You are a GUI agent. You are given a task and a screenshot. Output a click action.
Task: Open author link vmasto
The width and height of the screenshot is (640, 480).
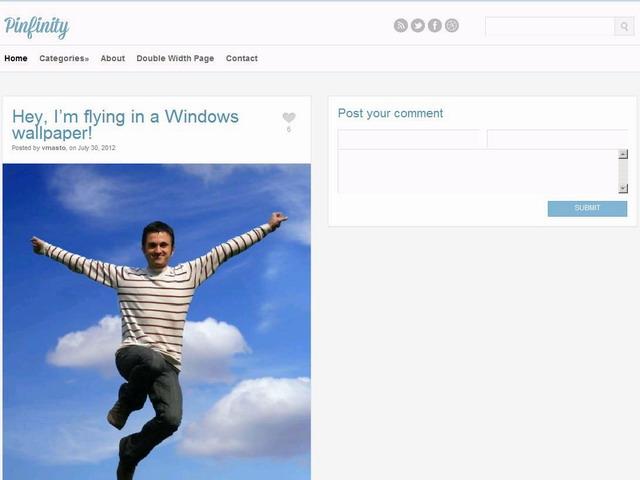click(x=53, y=148)
